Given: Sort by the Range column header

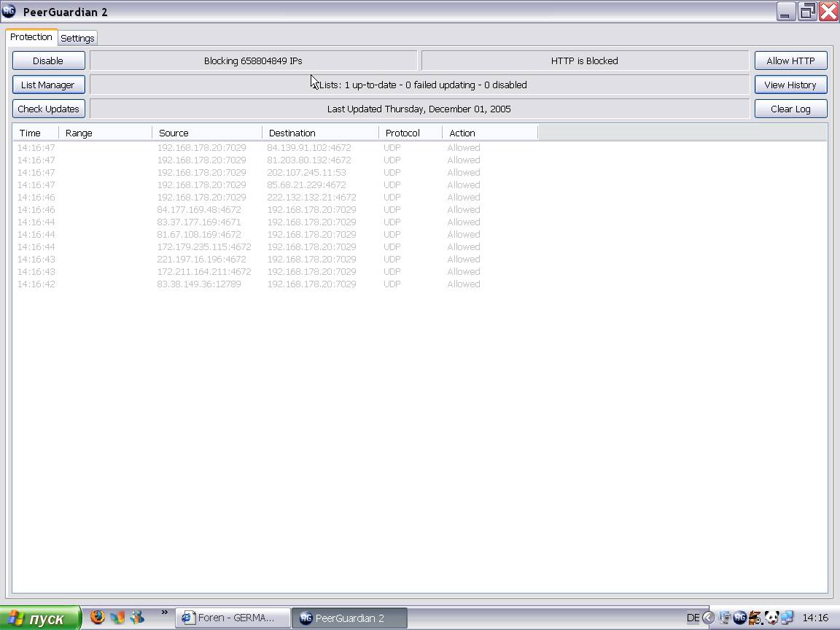Looking at the screenshot, I should (105, 133).
